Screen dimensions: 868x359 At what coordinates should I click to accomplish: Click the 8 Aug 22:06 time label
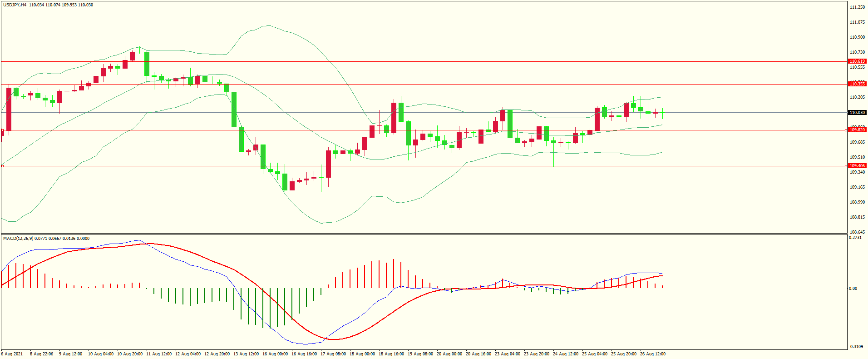click(x=42, y=354)
